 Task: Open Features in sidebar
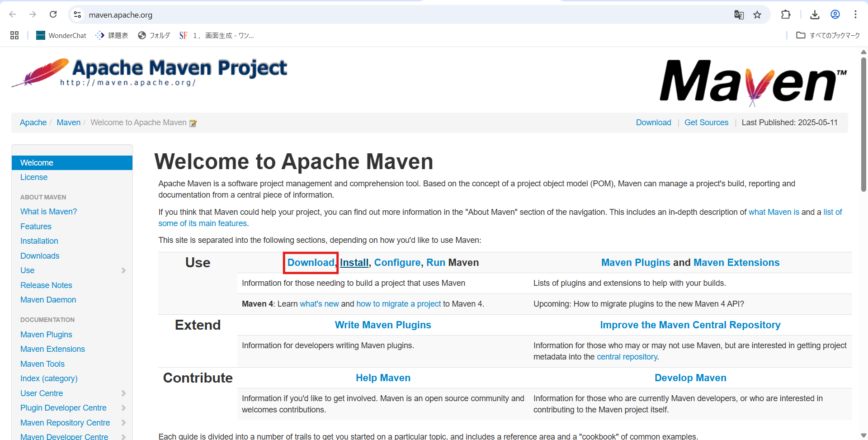click(x=36, y=227)
